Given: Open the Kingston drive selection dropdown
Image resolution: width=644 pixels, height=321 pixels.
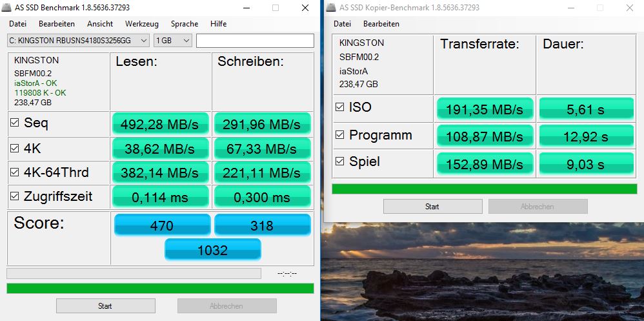Looking at the screenshot, I should (79, 41).
